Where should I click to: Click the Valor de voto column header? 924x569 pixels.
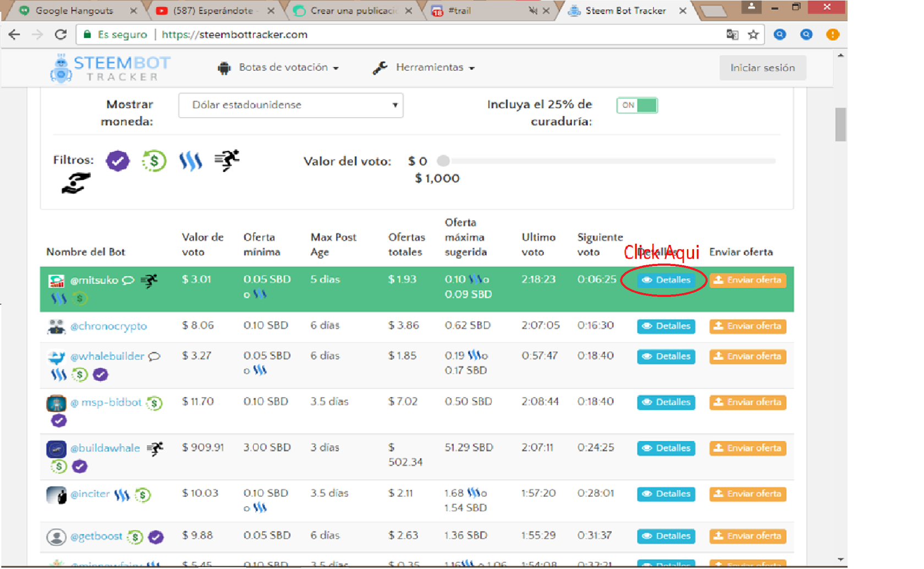[x=202, y=244]
